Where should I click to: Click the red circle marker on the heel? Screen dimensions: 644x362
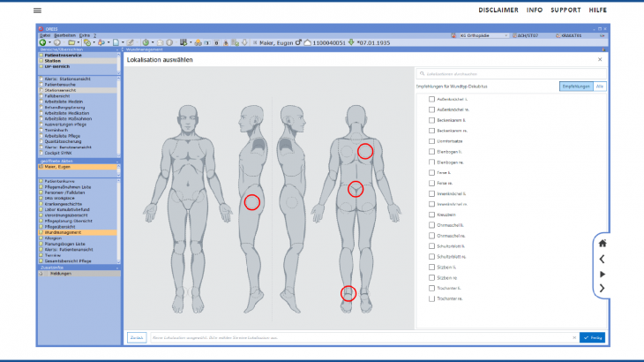[348, 293]
